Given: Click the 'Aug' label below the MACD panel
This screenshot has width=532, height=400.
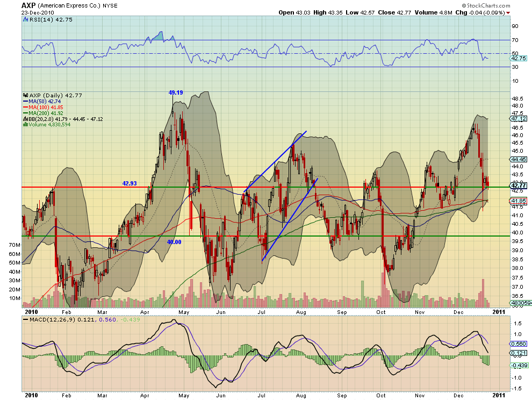Looking at the screenshot, I should click(301, 396).
